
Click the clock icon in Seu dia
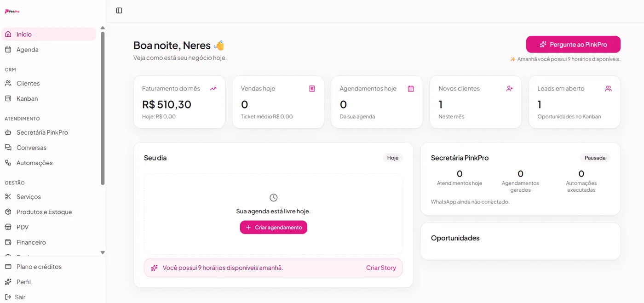(273, 198)
